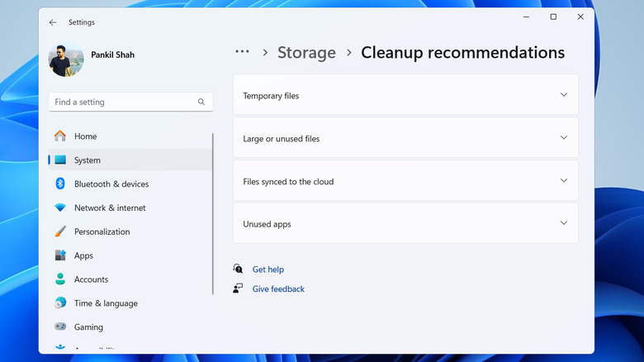
Task: Open Bluetooth & devices settings icon
Action: pyautogui.click(x=60, y=184)
